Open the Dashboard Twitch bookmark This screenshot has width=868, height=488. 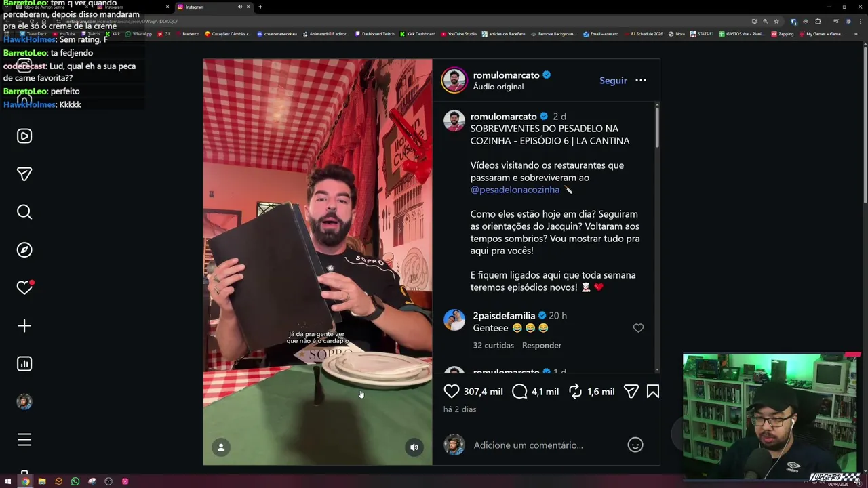click(374, 33)
